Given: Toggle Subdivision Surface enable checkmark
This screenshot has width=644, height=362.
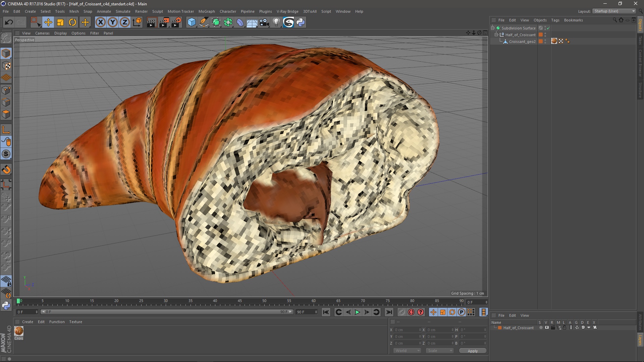Looking at the screenshot, I should 548,28.
